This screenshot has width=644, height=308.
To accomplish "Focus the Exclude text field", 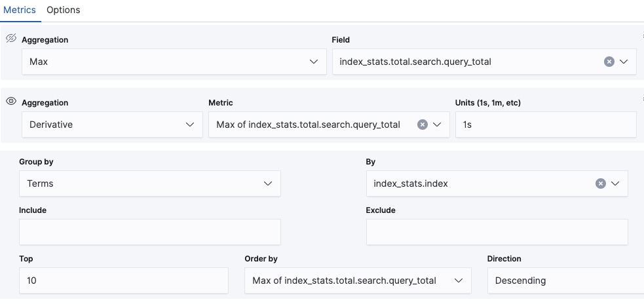I will point(497,232).
